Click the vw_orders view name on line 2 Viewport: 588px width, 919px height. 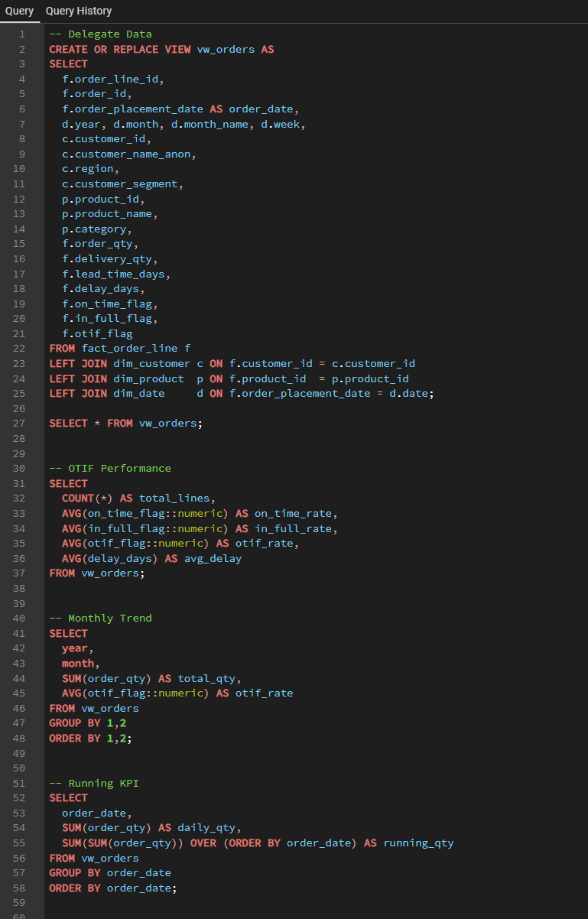pos(223,48)
